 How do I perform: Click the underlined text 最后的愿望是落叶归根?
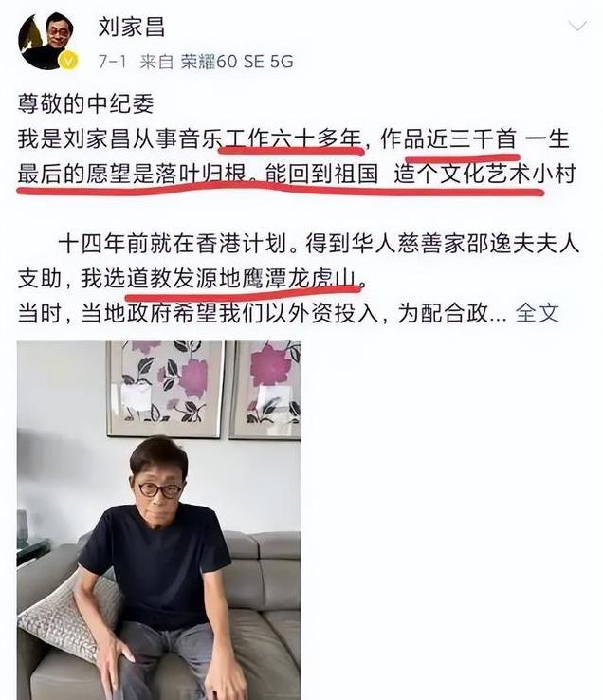click(132, 175)
